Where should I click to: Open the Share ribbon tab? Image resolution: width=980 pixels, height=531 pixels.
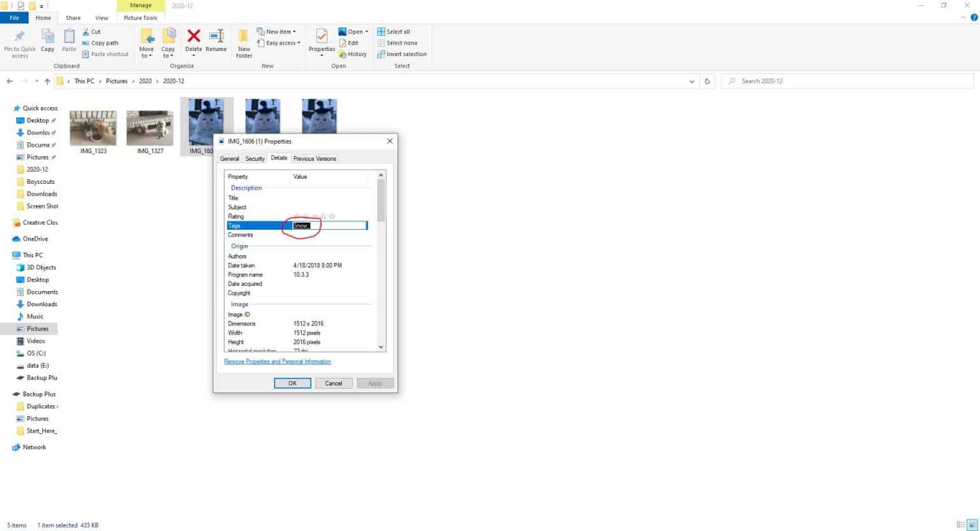72,17
